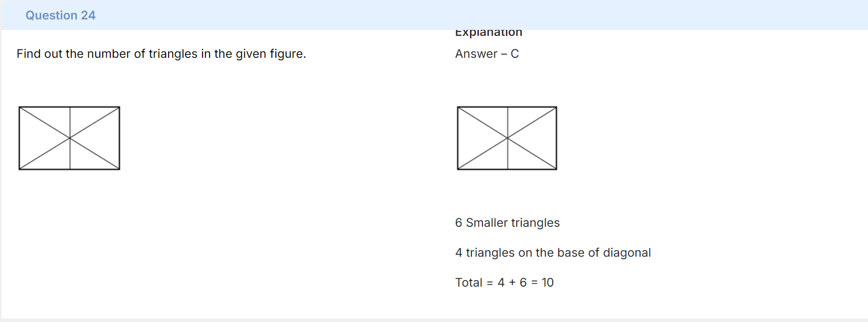
Task: Select the "6 Smaller triangles" line
Action: 507,223
